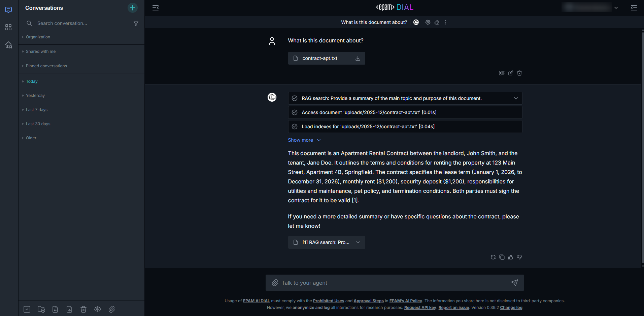
Task: Click the eraser icon to clear conversation
Action: (x=437, y=22)
